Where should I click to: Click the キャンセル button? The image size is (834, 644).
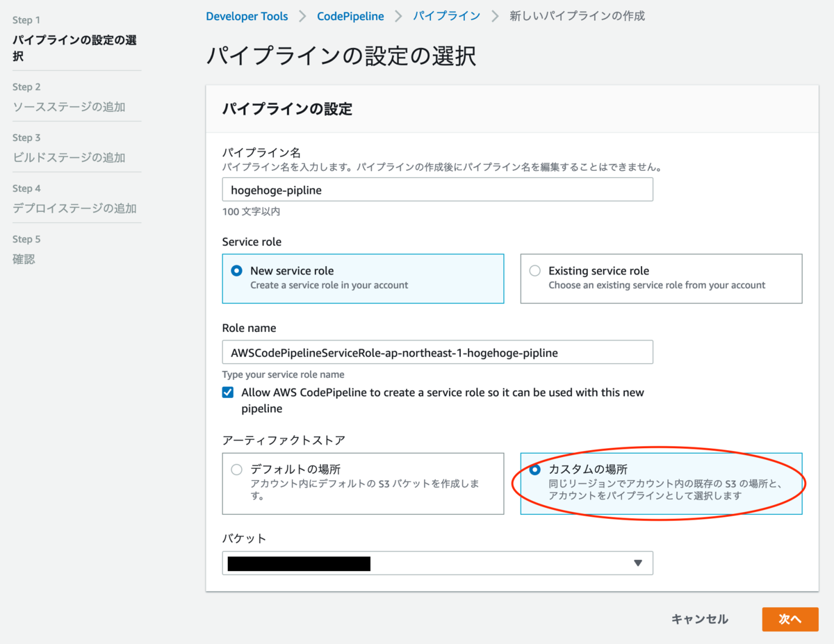coord(700,619)
